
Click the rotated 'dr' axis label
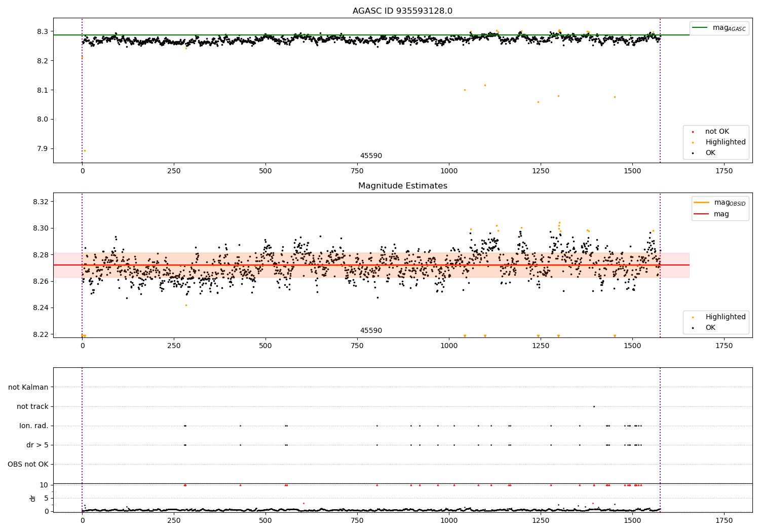point(33,498)
